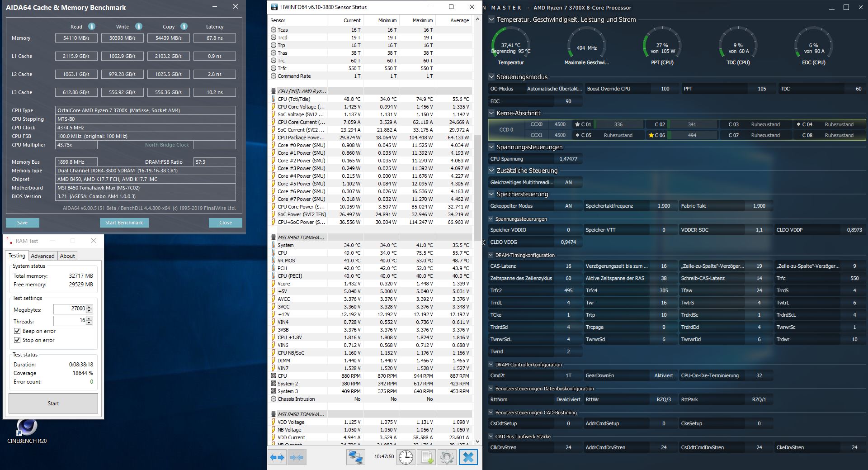Toggle the Beep on error checkbox

[17, 331]
